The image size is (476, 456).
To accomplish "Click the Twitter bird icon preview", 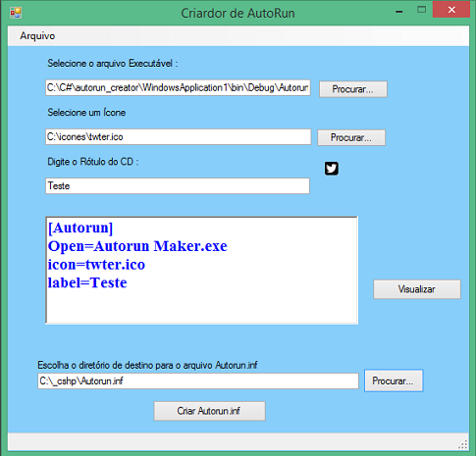I will coord(332,169).
